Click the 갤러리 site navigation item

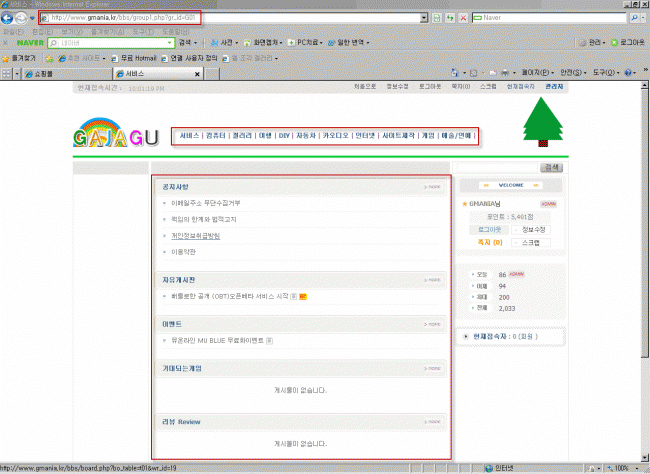click(x=242, y=136)
